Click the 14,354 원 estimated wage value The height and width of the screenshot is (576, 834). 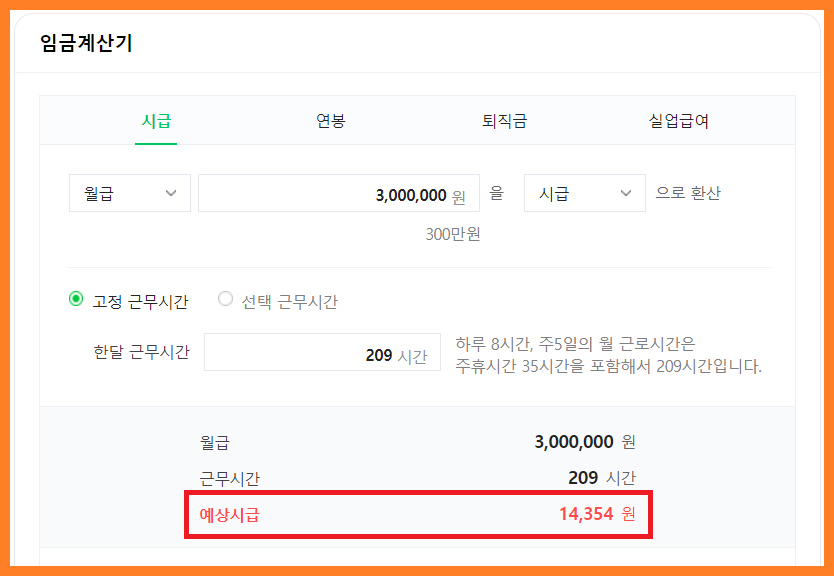[x=597, y=514]
